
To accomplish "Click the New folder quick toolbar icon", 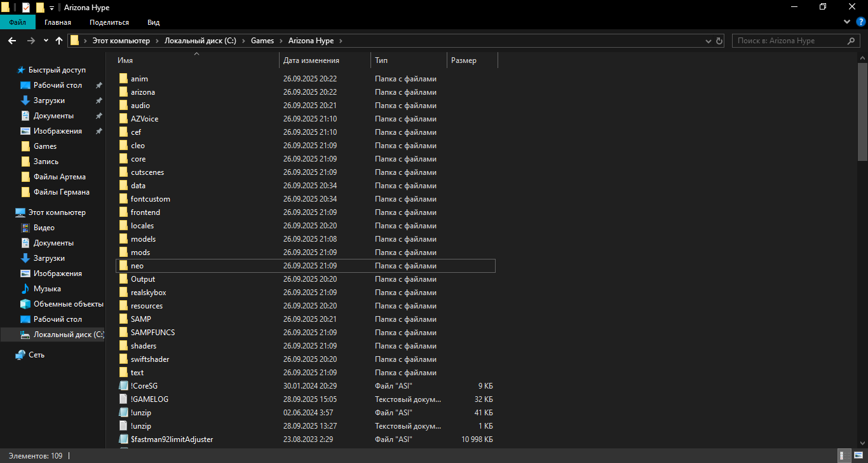I will point(40,8).
